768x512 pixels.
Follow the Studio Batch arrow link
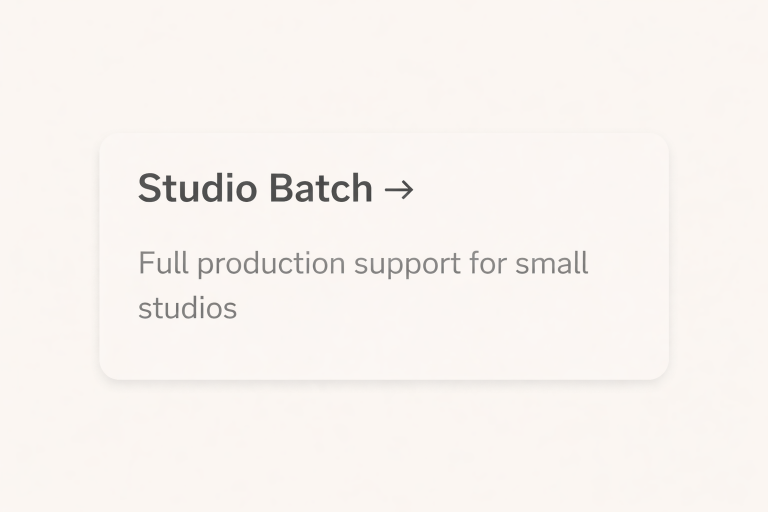[x=399, y=189]
